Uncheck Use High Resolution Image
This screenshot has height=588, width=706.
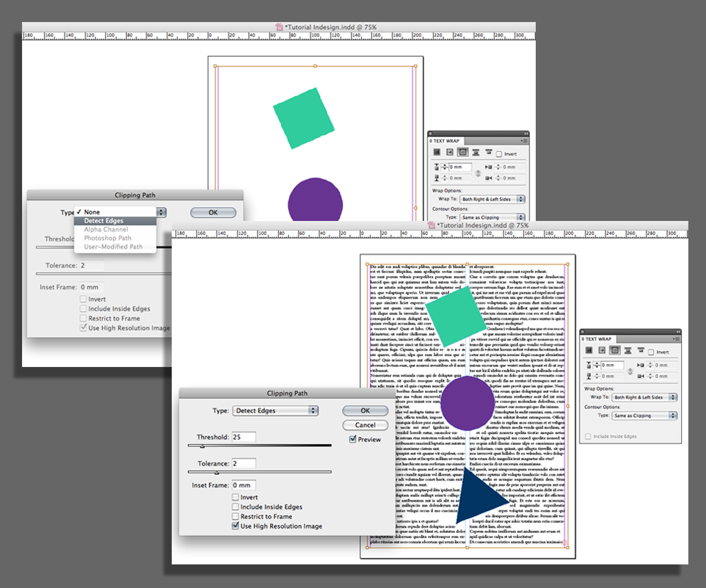click(x=236, y=526)
